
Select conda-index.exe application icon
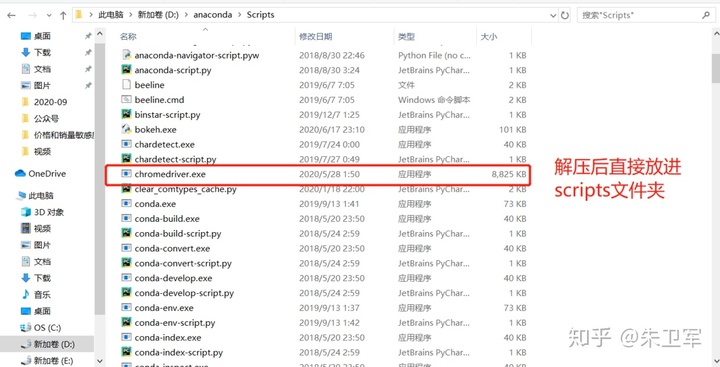coord(126,338)
